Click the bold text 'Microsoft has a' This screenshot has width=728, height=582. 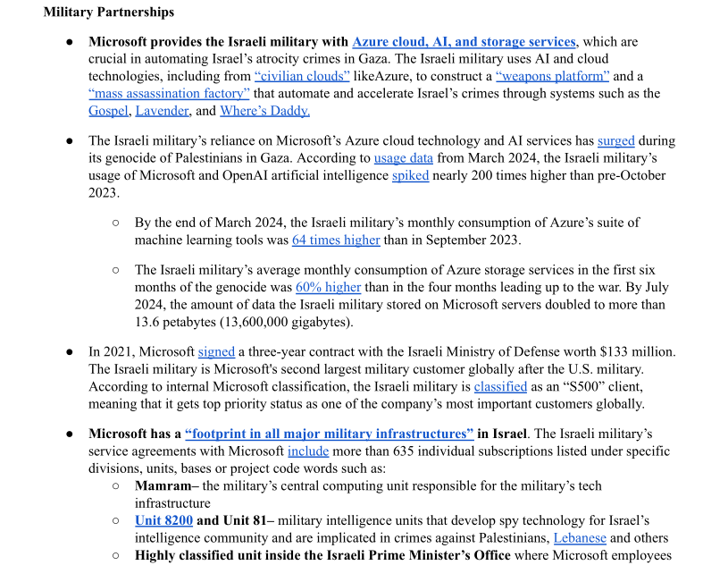point(135,434)
